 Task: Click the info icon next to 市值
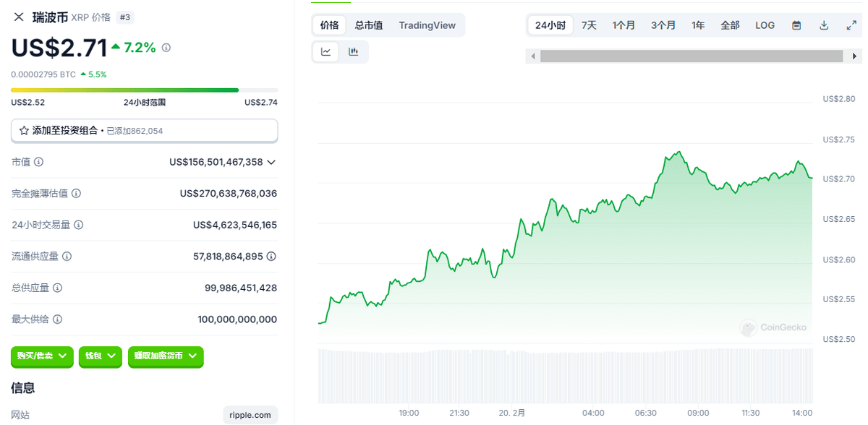click(x=39, y=162)
